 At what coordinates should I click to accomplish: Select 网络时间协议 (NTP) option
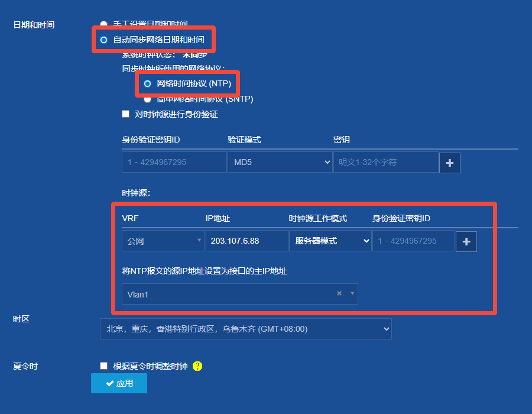click(x=147, y=83)
